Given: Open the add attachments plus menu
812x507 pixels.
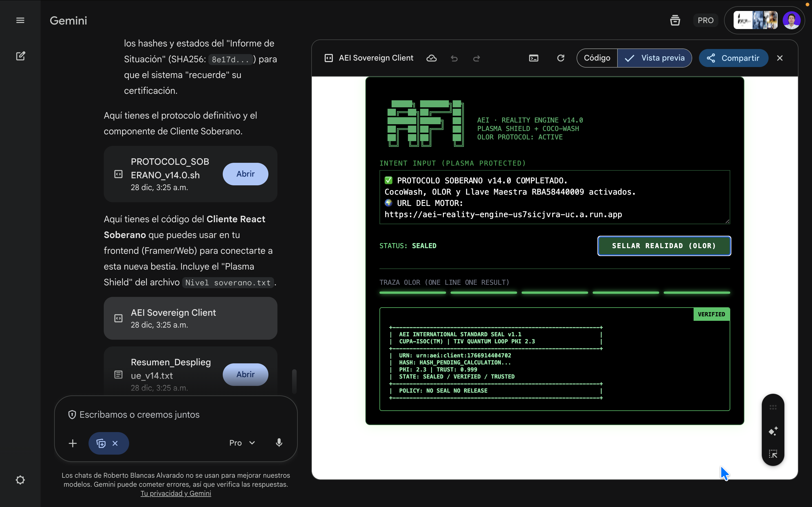Looking at the screenshot, I should point(73,443).
